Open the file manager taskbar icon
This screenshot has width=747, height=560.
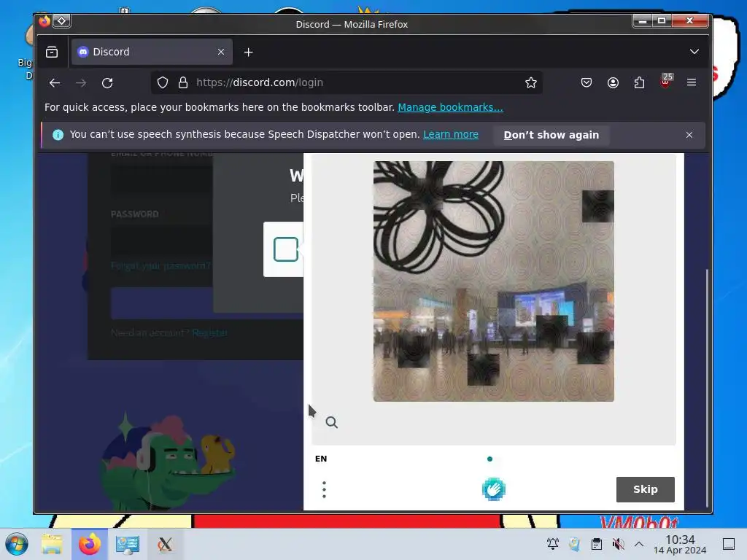click(x=52, y=544)
